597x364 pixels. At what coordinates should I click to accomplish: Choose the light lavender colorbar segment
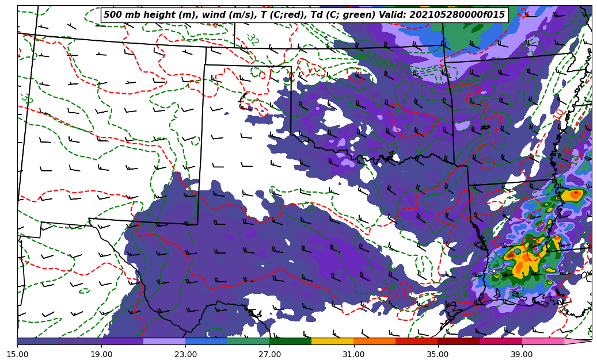pos(164,341)
